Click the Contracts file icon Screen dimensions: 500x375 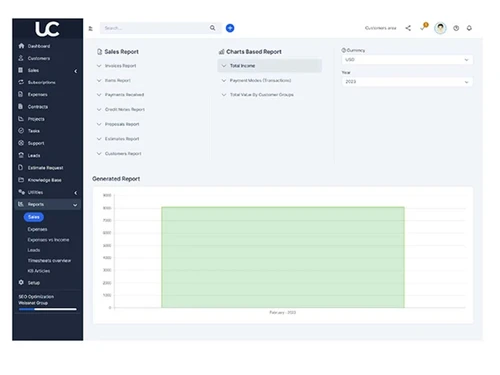21,106
